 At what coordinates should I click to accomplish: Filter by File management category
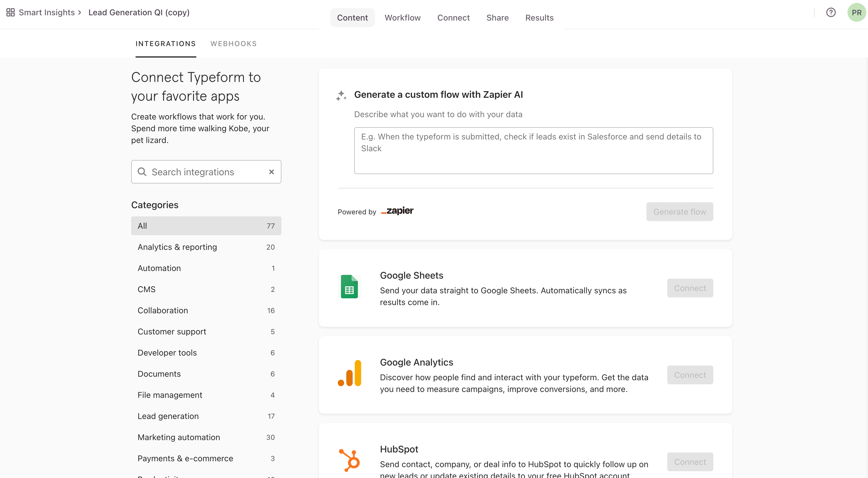(206, 395)
